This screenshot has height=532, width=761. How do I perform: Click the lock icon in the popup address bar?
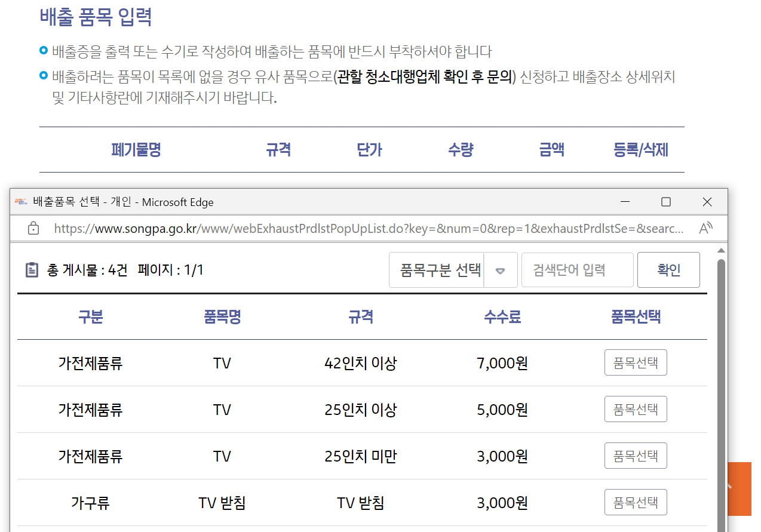tap(33, 228)
